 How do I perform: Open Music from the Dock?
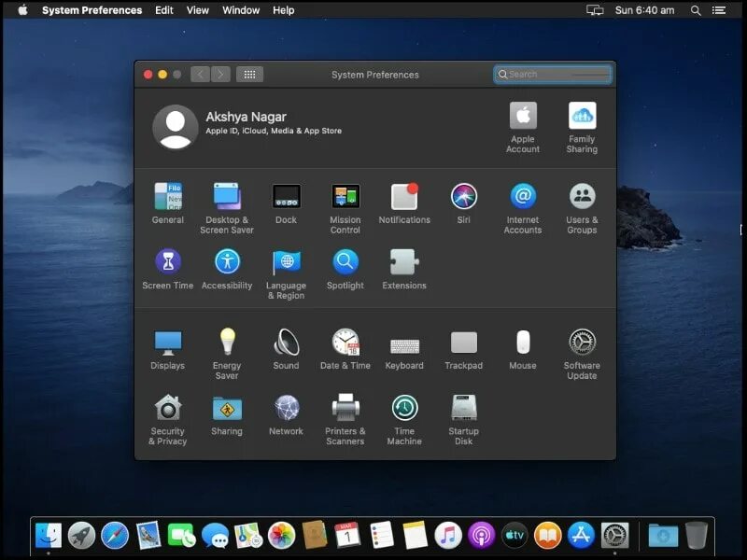pyautogui.click(x=448, y=535)
